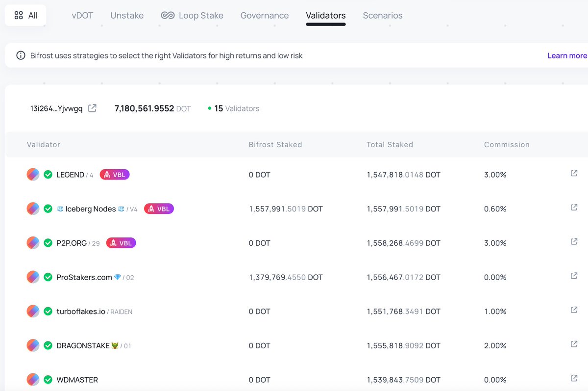The image size is (588, 391).
Task: Click the 1,557,991.5019 DOT Bifrost Staked value
Action: click(x=286, y=209)
